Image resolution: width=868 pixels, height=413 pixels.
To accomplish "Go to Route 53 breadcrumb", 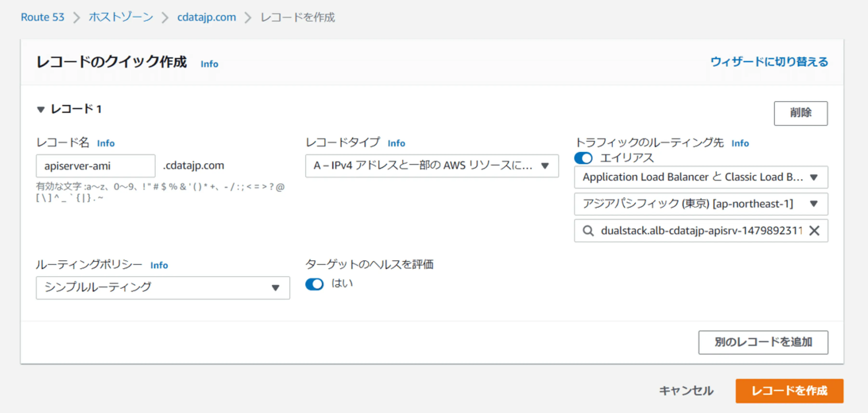I will (x=42, y=17).
